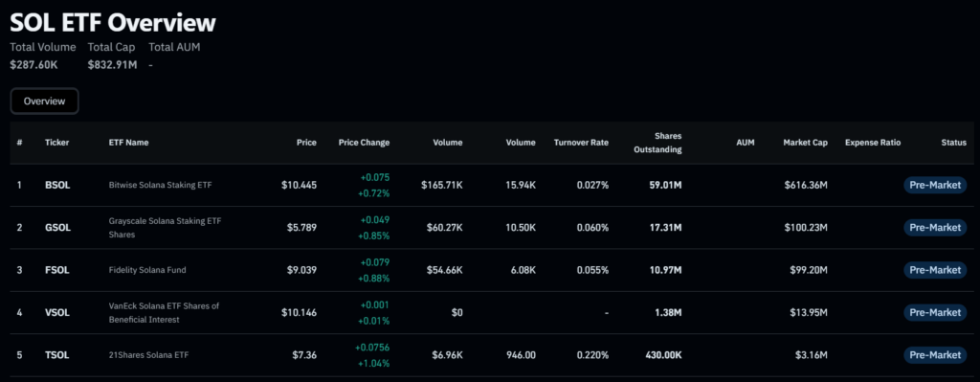980x382 pixels.
Task: Click the Status column header
Action: 954,143
